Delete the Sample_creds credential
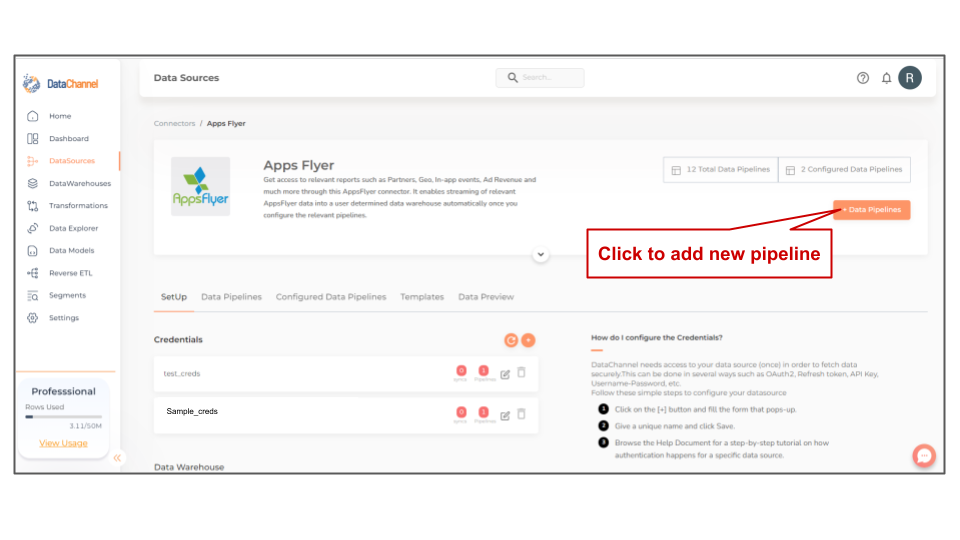The image size is (960, 540). tap(522, 414)
